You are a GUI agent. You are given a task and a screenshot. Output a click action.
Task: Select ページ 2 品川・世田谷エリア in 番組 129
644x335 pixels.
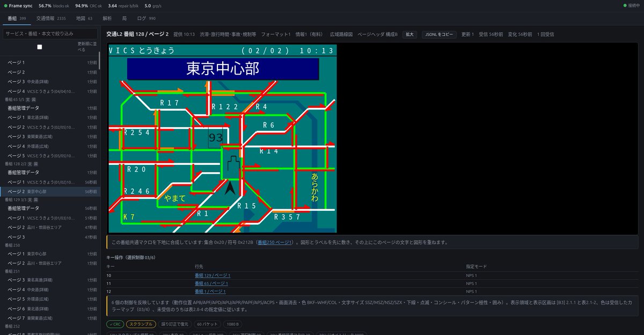(49, 227)
